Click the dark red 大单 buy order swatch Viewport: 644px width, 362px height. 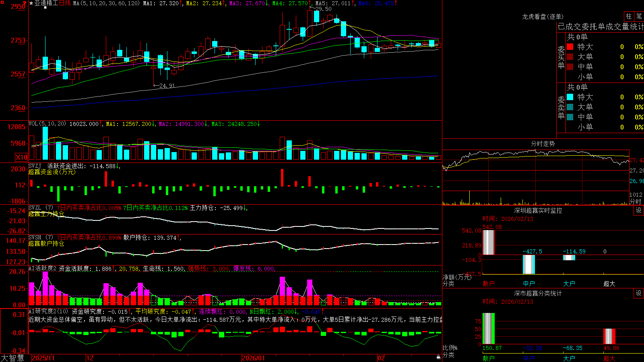(x=570, y=57)
